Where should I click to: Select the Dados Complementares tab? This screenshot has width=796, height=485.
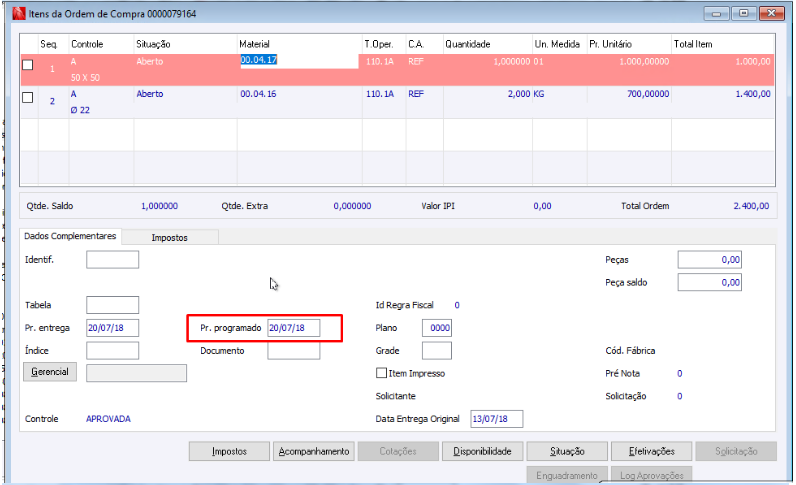point(70,236)
